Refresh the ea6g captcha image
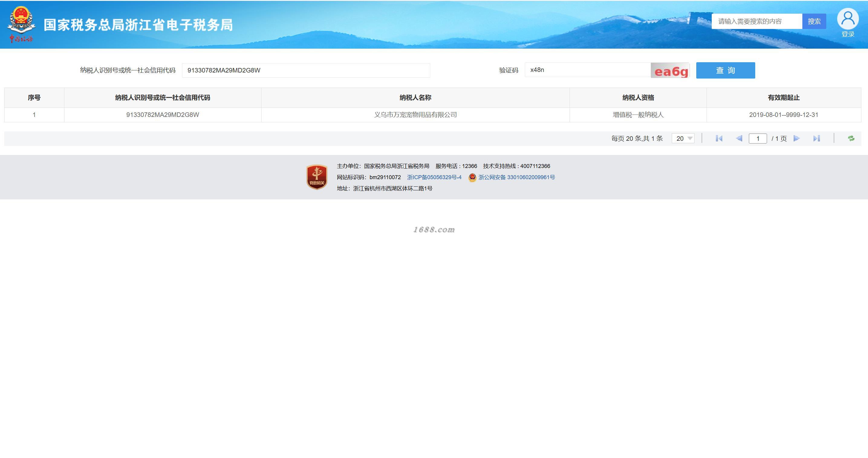This screenshot has height=458, width=868. point(670,70)
